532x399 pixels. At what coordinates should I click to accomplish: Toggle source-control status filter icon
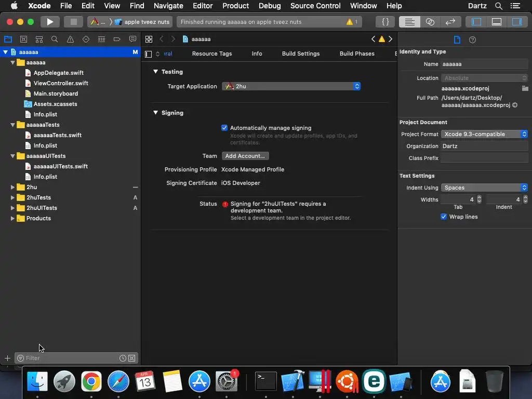point(132,358)
